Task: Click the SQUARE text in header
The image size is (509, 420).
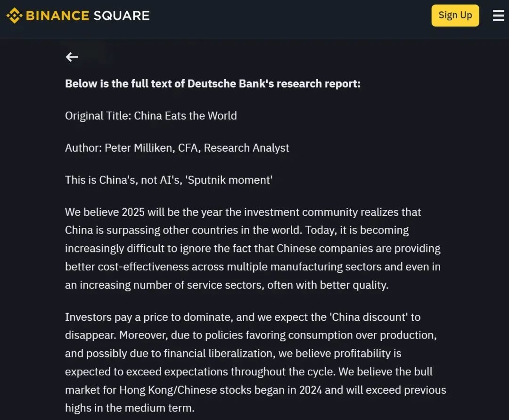Action: tap(122, 16)
